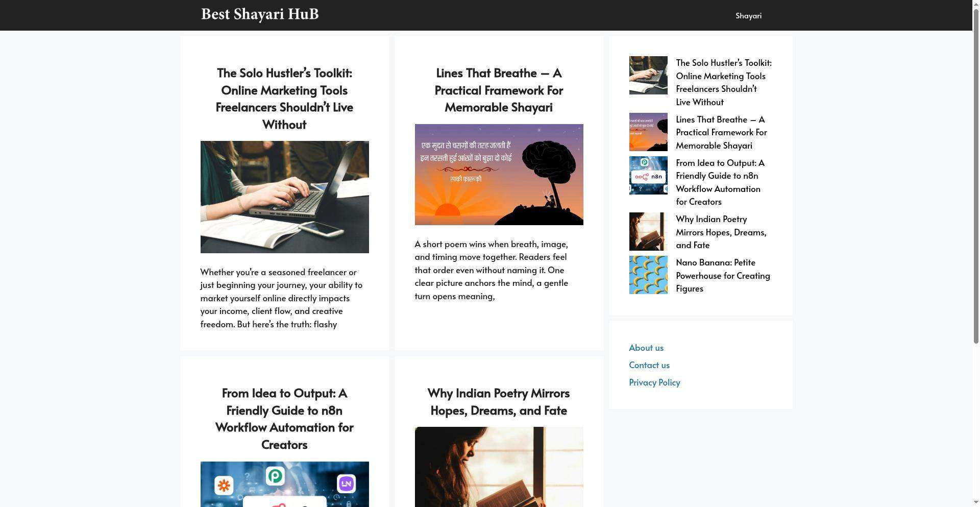Open sidebar link Solo Hustler's Toolkit

(724, 82)
